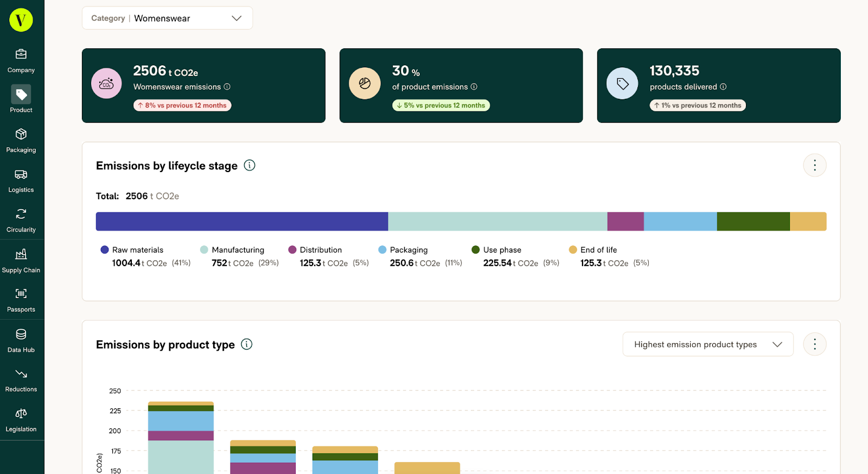Click the light teal Manufacturing bar segment
The height and width of the screenshot is (474, 868).
point(498,222)
